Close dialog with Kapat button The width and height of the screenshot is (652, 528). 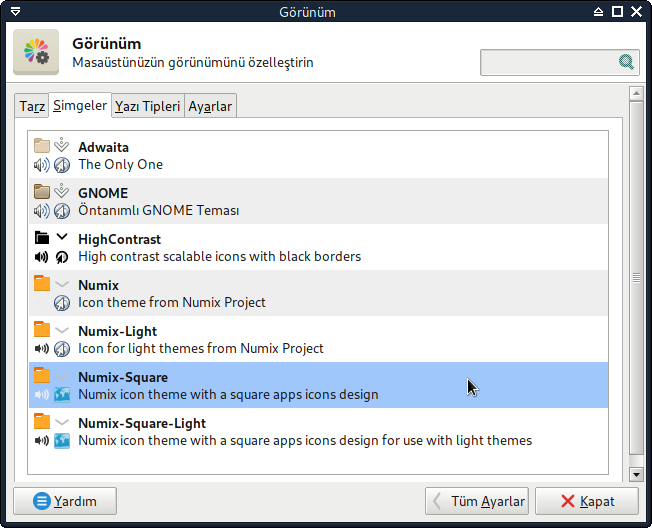pyautogui.click(x=587, y=501)
